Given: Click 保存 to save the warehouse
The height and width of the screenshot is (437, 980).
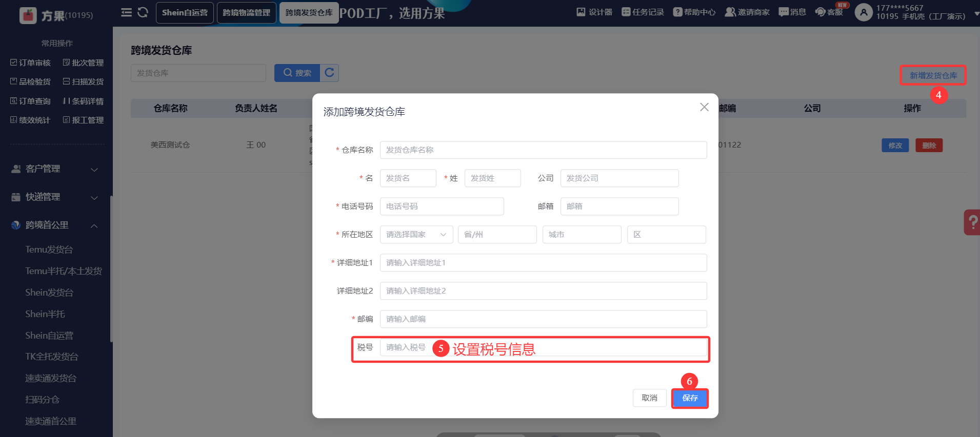Looking at the screenshot, I should (x=690, y=398).
